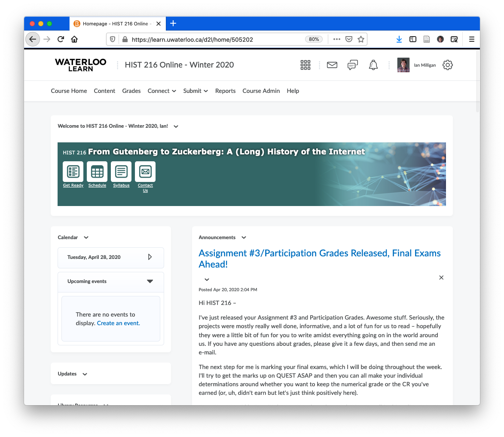This screenshot has height=437, width=504.
Task: Save page to Pocket icon
Action: [349, 39]
